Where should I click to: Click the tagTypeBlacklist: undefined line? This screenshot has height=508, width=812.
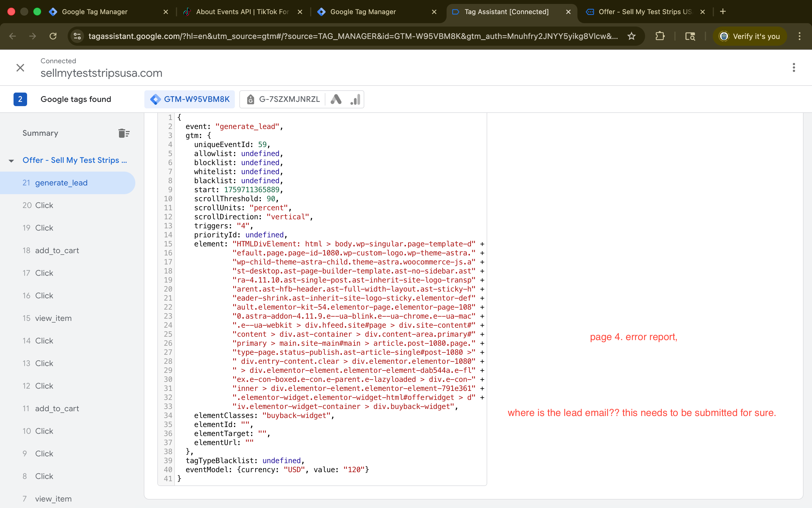245,461
